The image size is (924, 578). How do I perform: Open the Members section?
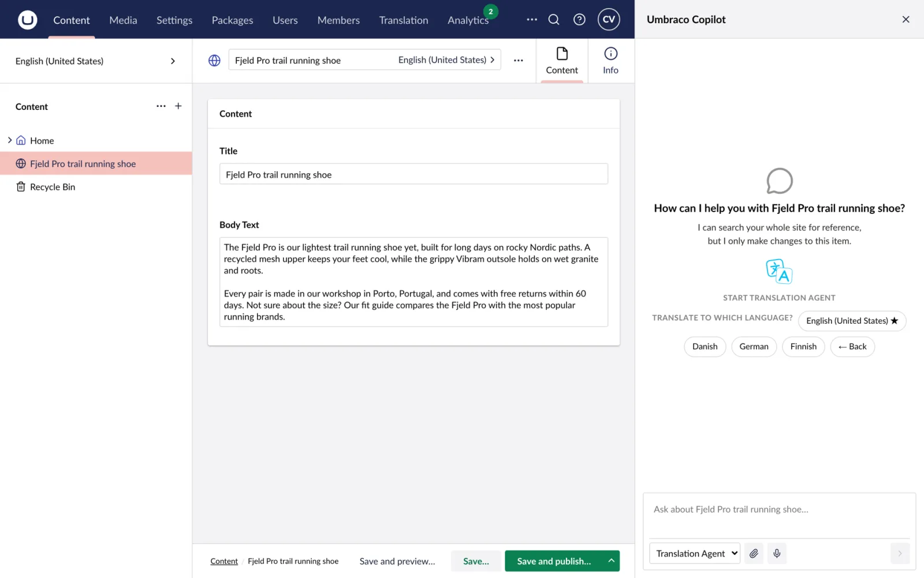pyautogui.click(x=338, y=20)
